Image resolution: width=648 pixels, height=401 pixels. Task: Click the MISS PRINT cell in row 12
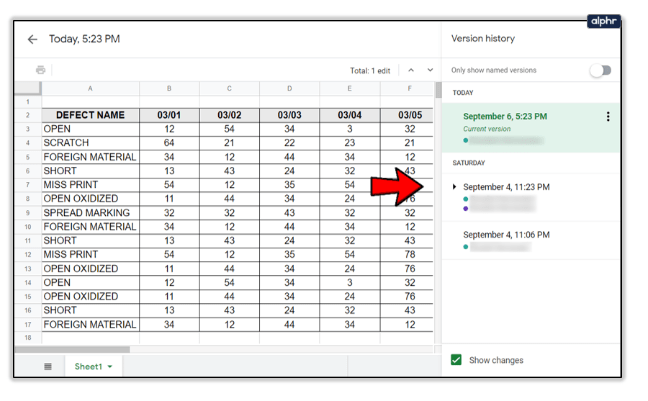[x=90, y=255]
